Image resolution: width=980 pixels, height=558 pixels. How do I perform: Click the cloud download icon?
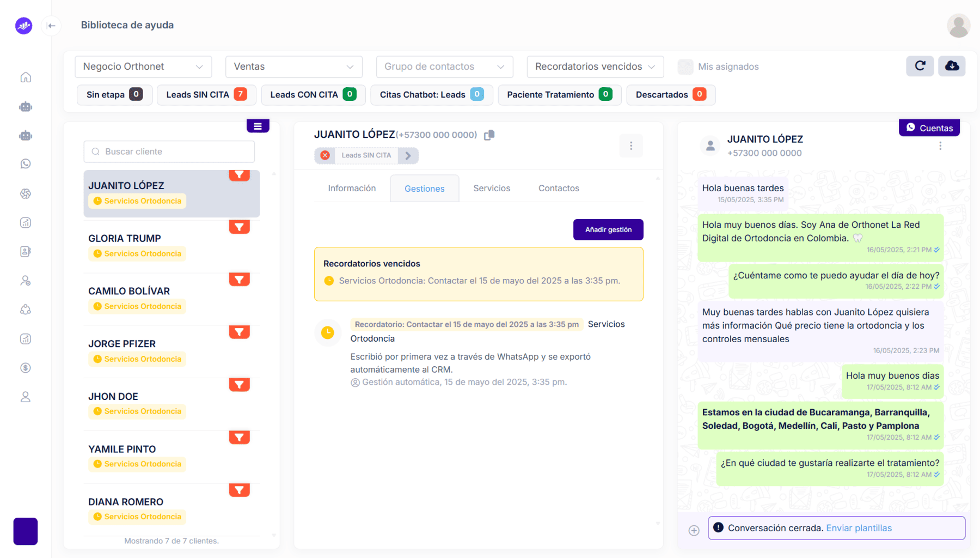coord(952,66)
